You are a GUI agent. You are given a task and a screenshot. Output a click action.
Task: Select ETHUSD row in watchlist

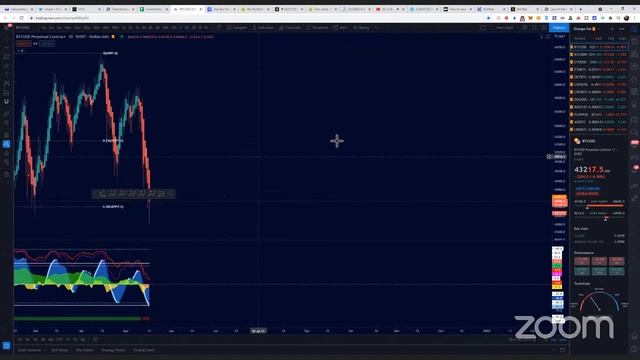[x=599, y=62]
